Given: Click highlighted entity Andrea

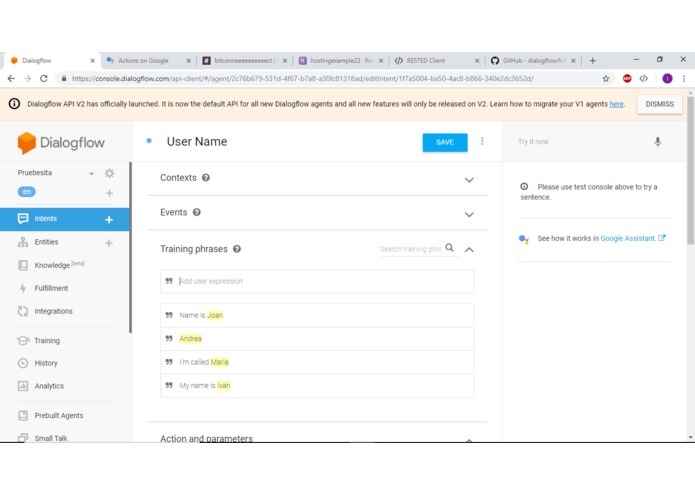Looking at the screenshot, I should (191, 338).
